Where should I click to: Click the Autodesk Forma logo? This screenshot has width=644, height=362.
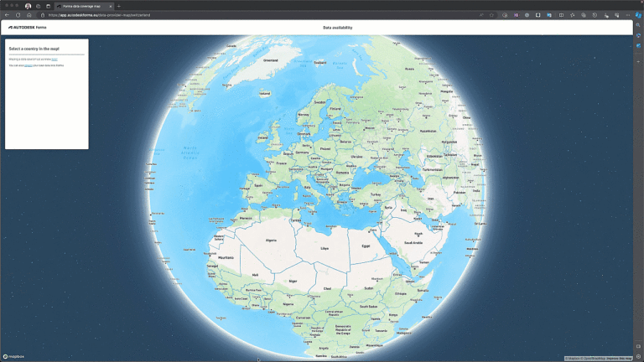[28, 28]
